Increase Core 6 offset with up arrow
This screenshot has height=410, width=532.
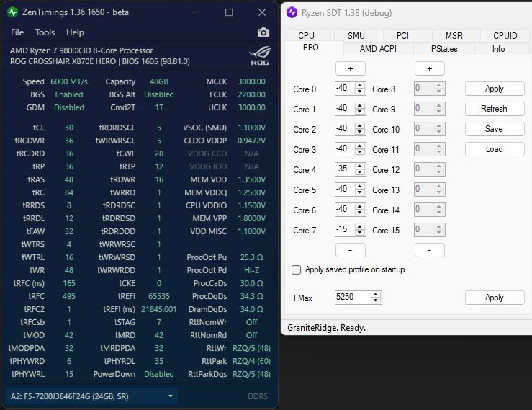coord(360,207)
